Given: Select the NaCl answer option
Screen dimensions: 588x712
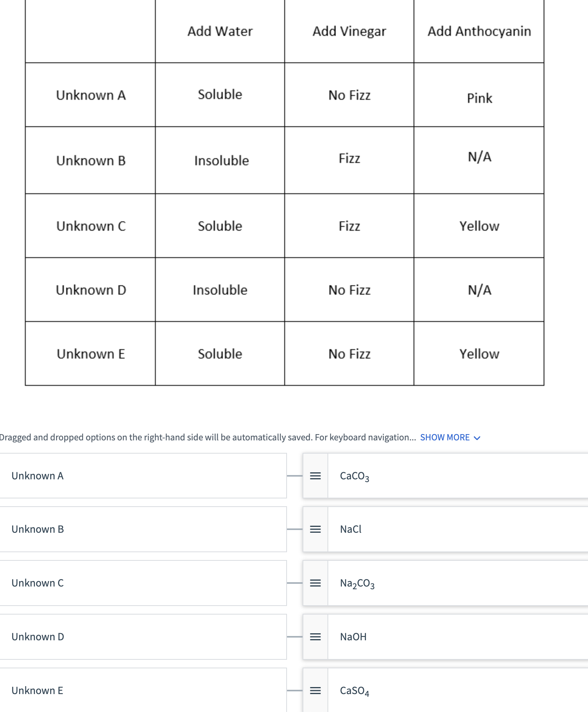Looking at the screenshot, I should click(x=428, y=529).
